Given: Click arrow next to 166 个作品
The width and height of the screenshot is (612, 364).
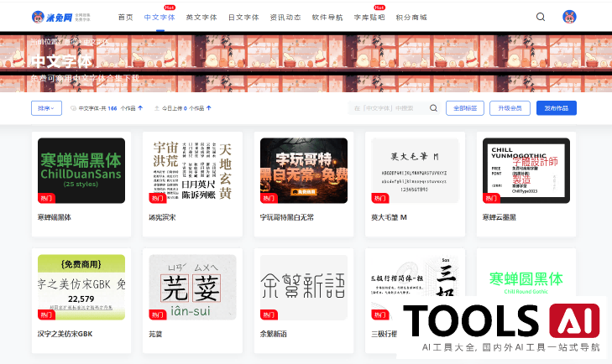Looking at the screenshot, I should point(140,108).
